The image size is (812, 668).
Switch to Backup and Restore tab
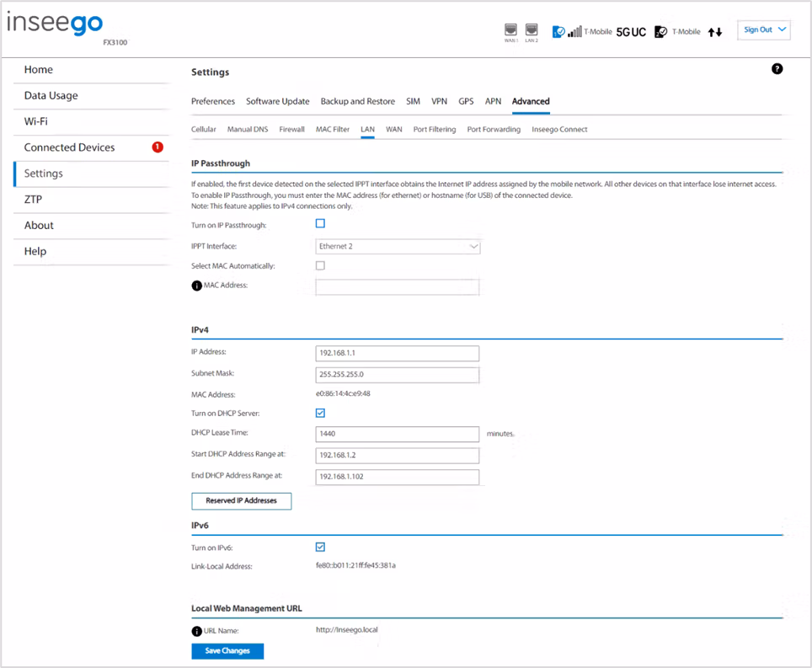(x=358, y=101)
